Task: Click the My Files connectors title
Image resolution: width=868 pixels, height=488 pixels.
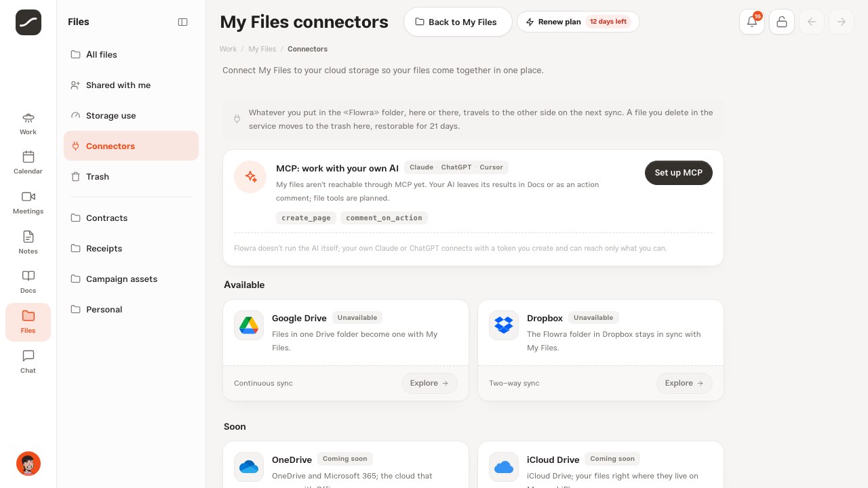Action: (x=304, y=22)
